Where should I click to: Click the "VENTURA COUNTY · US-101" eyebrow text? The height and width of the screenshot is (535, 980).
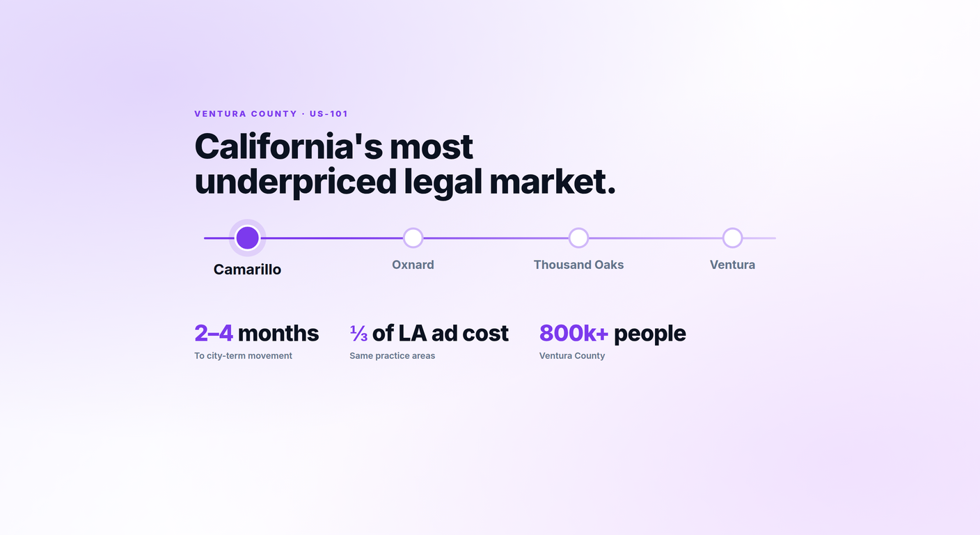(271, 114)
